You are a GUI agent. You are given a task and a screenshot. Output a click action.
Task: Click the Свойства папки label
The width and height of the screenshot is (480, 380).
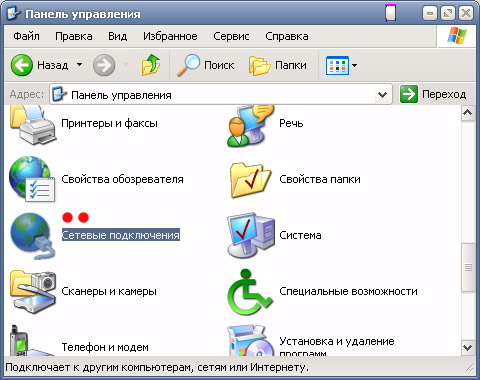click(x=320, y=179)
